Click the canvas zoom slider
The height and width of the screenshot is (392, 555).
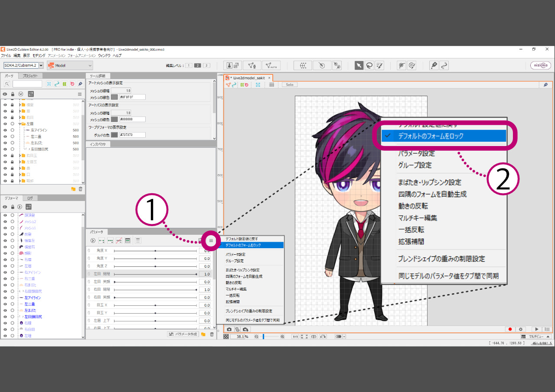pyautogui.click(x=270, y=337)
